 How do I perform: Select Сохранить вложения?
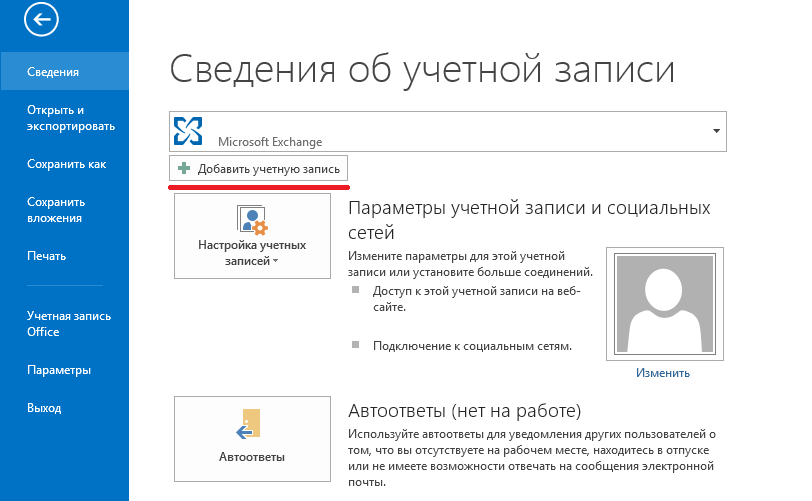(55, 209)
